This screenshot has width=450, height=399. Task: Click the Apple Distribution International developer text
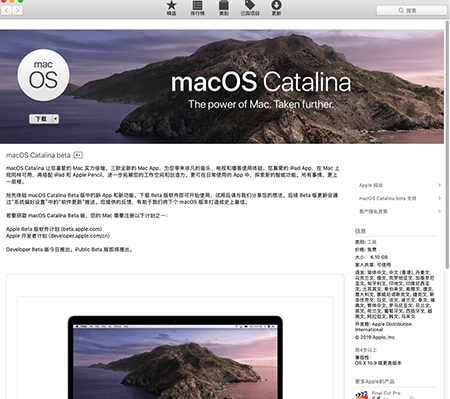tap(383, 327)
